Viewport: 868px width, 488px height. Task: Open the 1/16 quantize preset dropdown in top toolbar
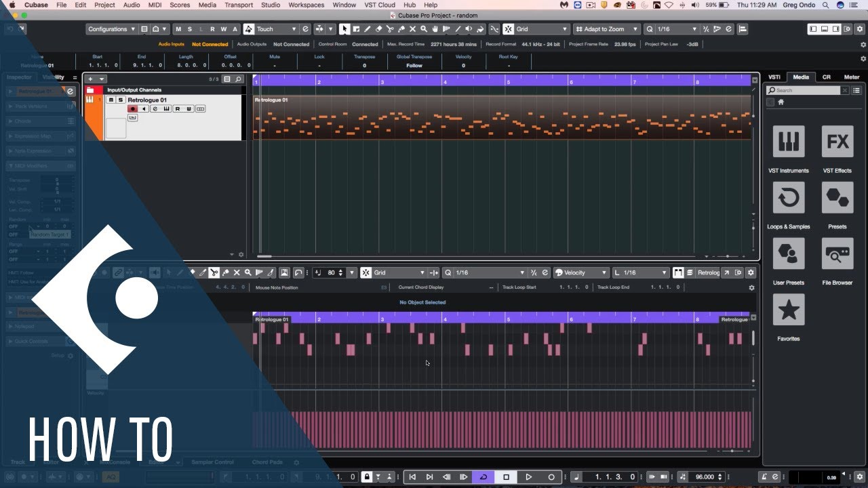tap(677, 29)
